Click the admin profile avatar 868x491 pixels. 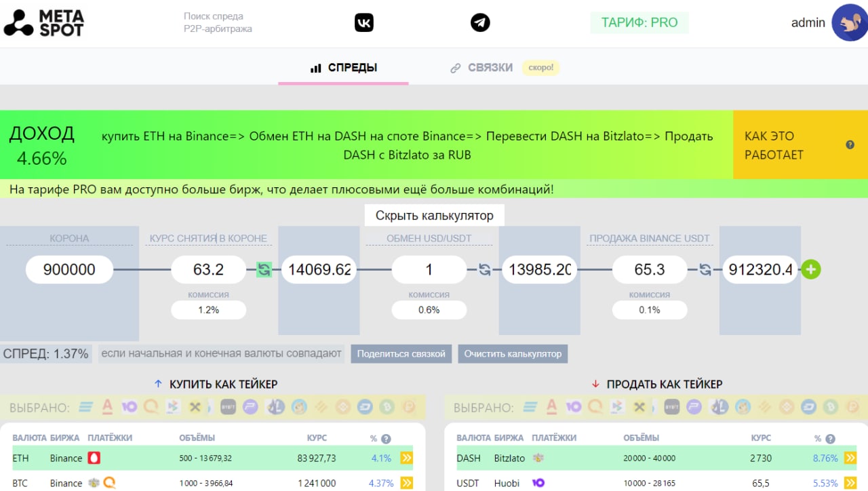[850, 22]
